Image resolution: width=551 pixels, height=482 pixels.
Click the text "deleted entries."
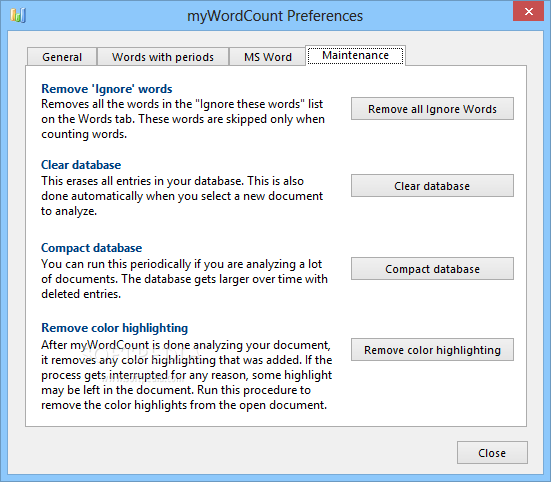[x=81, y=294]
